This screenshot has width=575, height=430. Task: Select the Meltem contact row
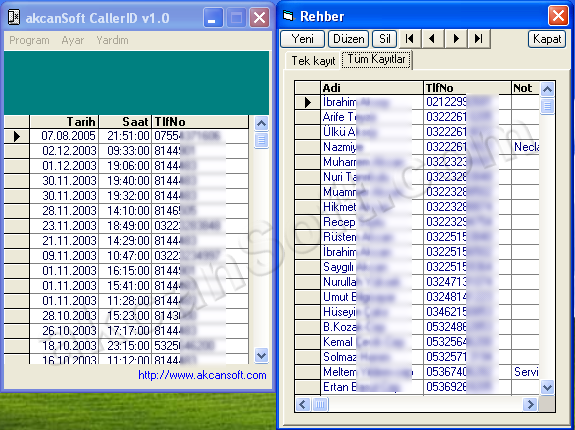pos(417,372)
